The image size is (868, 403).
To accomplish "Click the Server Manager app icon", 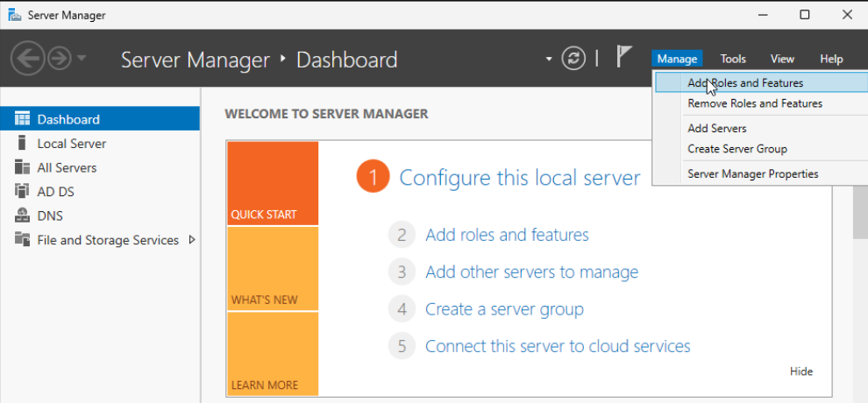I will [15, 14].
